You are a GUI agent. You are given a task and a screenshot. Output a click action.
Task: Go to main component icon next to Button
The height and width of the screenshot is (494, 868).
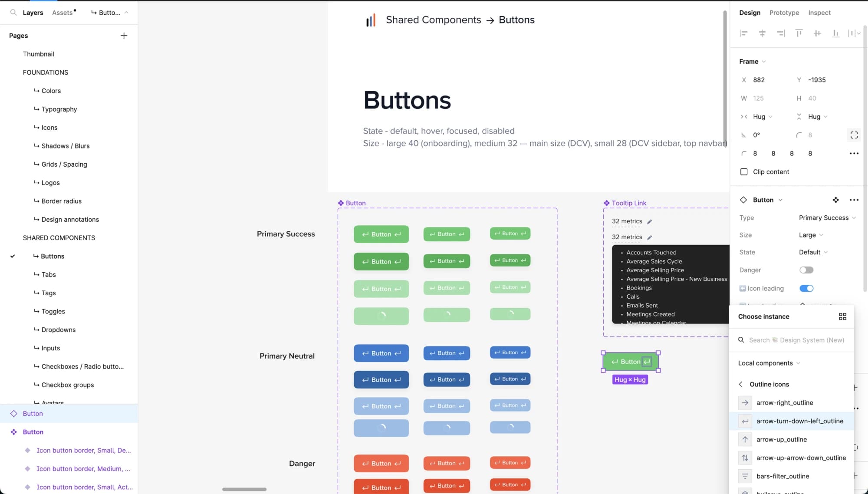[835, 200]
